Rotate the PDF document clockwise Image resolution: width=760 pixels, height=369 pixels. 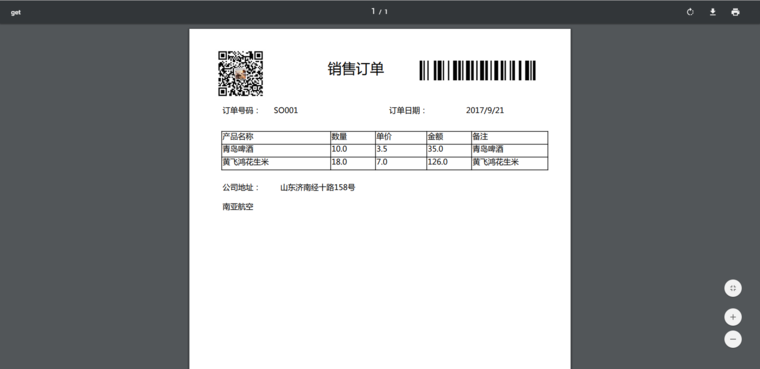tap(690, 12)
